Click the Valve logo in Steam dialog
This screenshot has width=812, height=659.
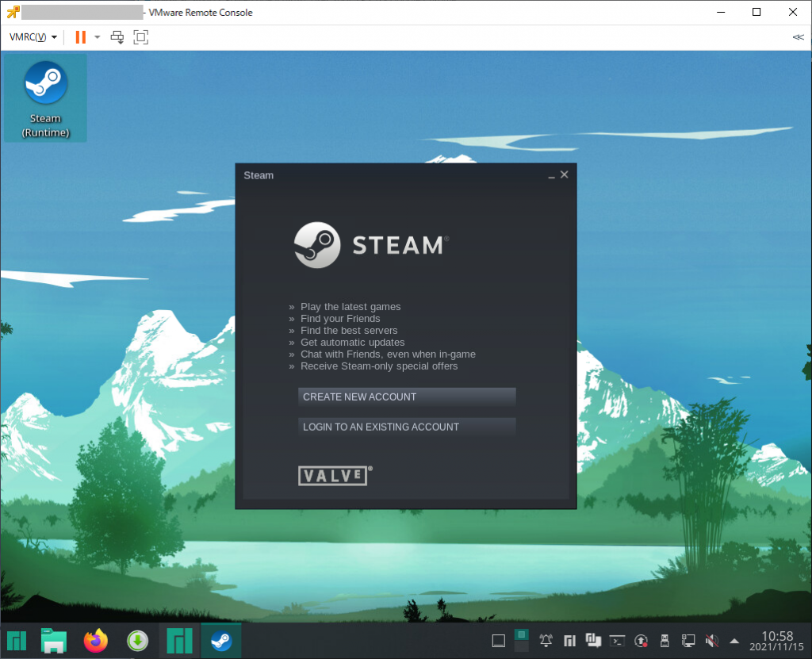point(335,476)
